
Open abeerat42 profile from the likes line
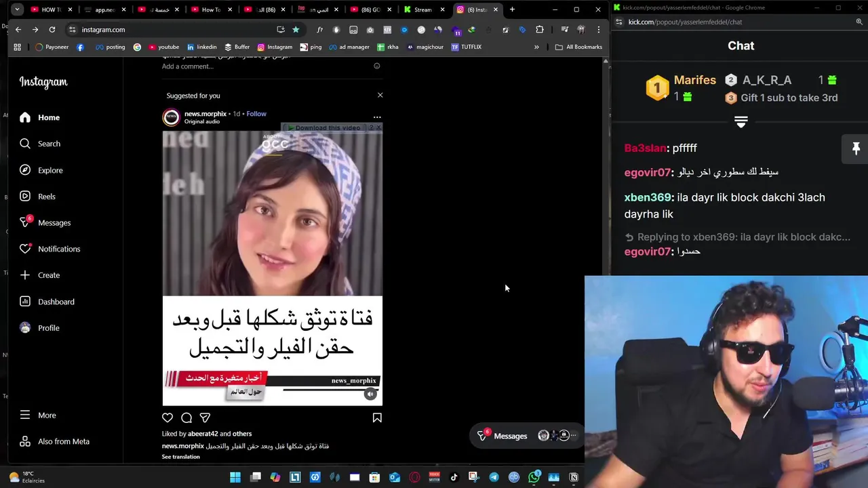(x=203, y=434)
